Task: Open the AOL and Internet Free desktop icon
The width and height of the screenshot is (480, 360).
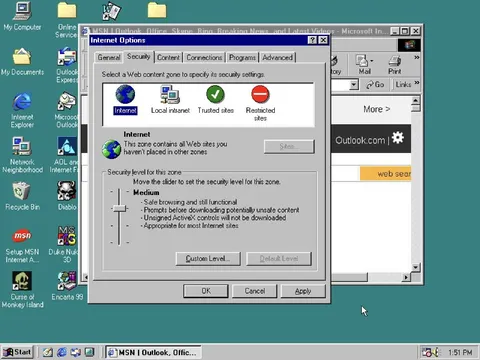Action: [x=66, y=155]
